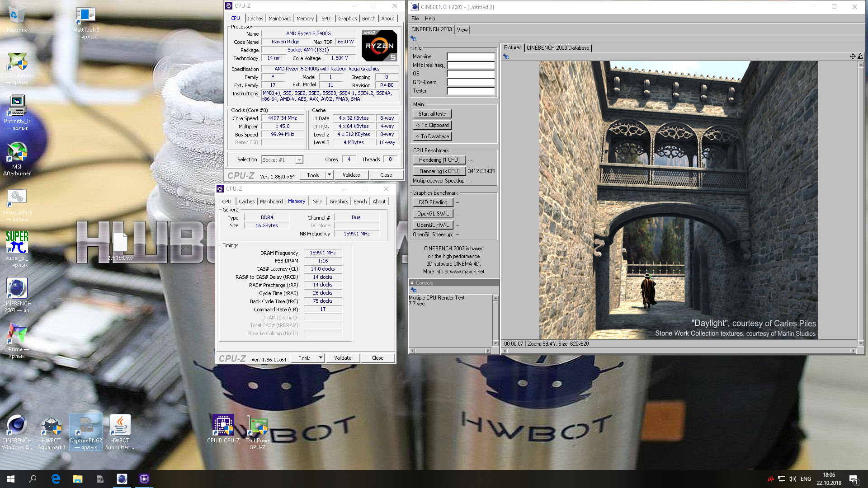Click the console vertical scrollbar down arrow
Viewport: 868px width, 488px height.
click(495, 343)
